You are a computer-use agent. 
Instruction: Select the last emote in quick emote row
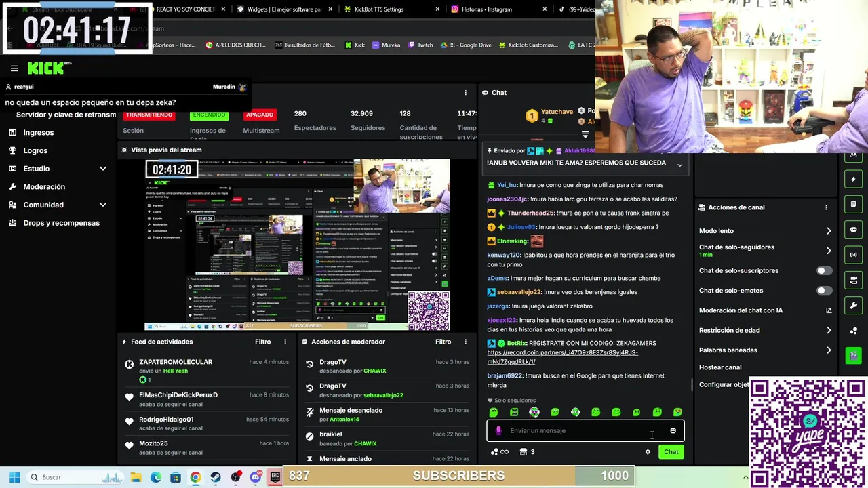[677, 412]
